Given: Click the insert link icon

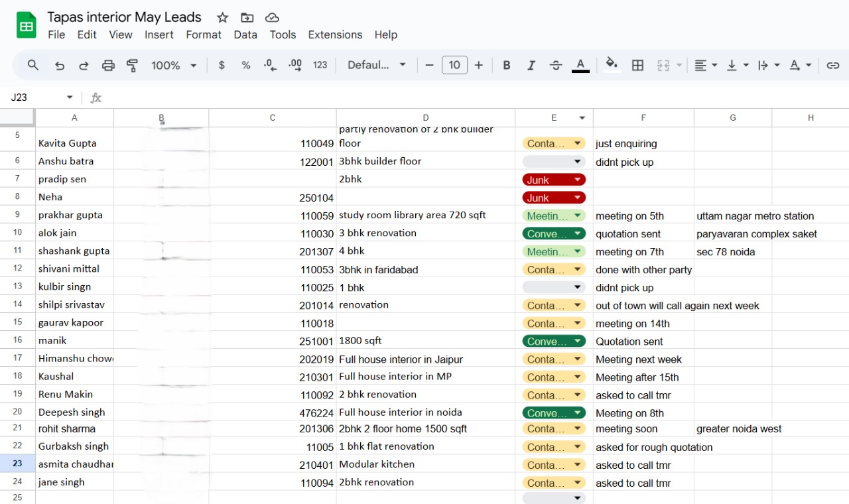Looking at the screenshot, I should [832, 65].
